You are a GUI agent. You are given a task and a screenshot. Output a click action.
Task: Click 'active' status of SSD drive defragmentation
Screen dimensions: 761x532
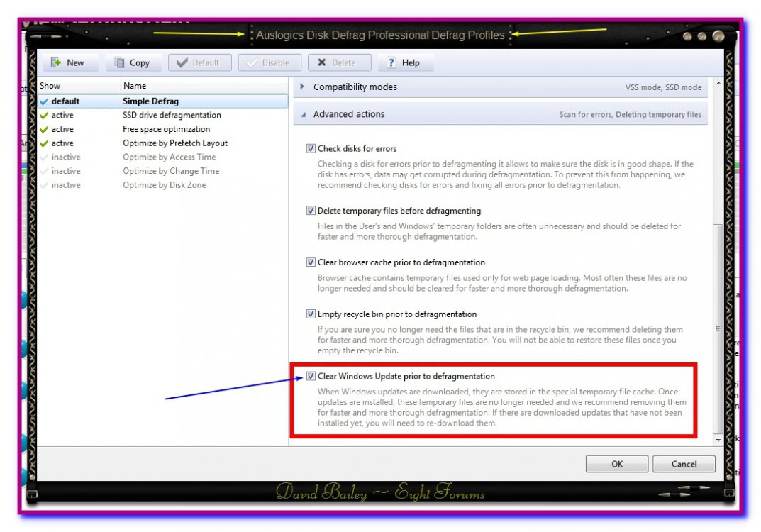(x=62, y=115)
